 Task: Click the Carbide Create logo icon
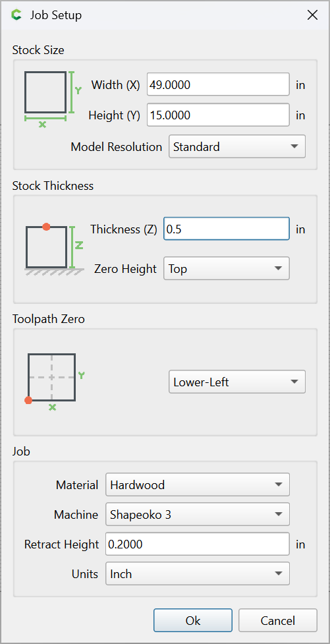pos(16,15)
